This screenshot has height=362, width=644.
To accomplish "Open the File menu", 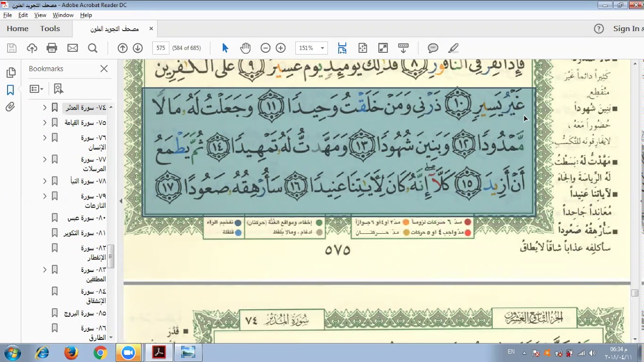I will click(8, 15).
